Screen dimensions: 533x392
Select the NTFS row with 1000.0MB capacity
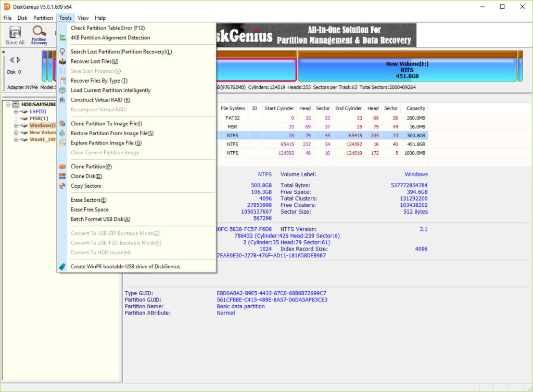[322, 153]
